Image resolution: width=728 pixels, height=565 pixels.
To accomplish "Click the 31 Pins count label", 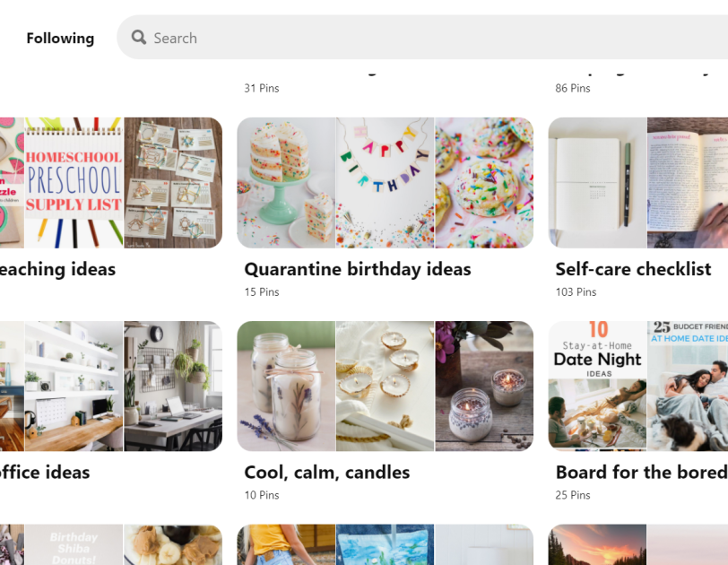I will coord(262,88).
